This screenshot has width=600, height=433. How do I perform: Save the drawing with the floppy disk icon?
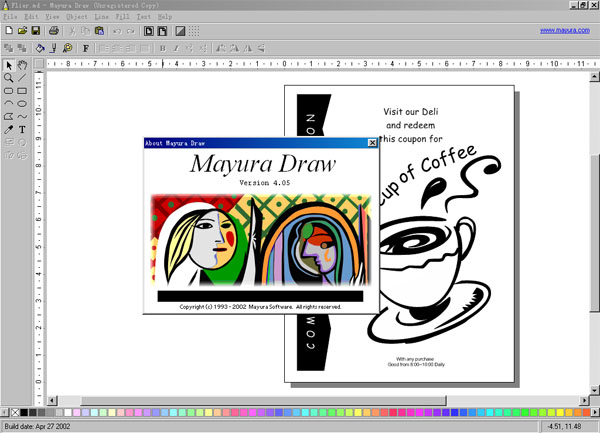[36, 31]
